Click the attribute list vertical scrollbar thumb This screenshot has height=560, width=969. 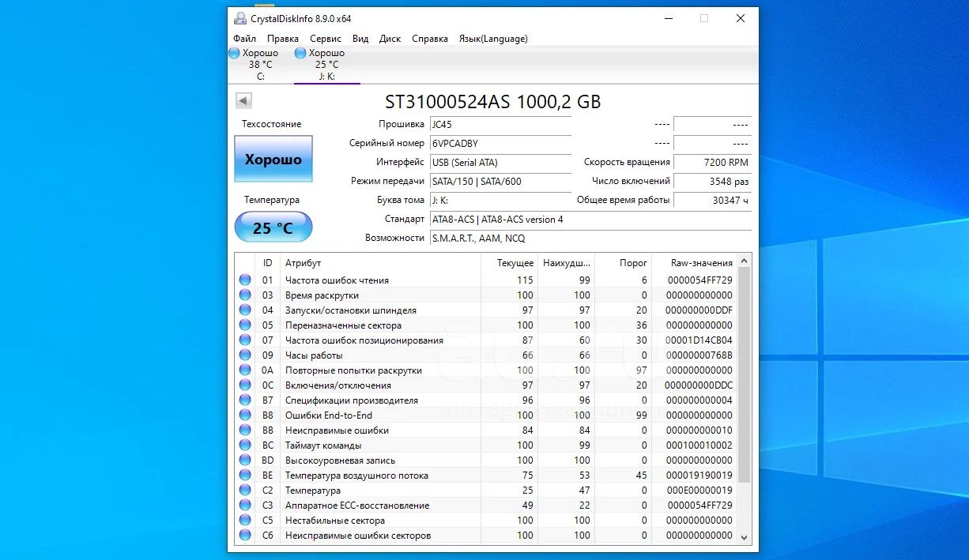(x=744, y=375)
